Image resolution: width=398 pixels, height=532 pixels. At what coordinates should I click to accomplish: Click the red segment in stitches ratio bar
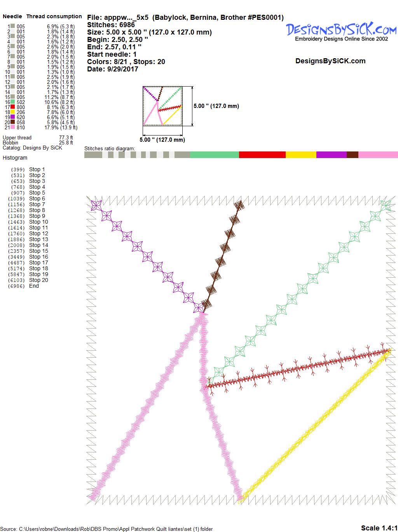click(262, 155)
